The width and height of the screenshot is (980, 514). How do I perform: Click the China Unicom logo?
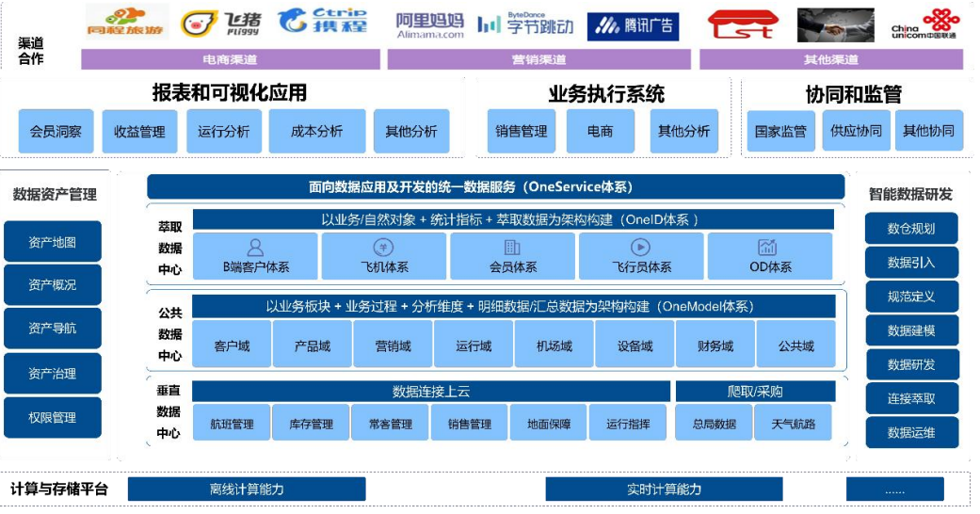coord(926,24)
